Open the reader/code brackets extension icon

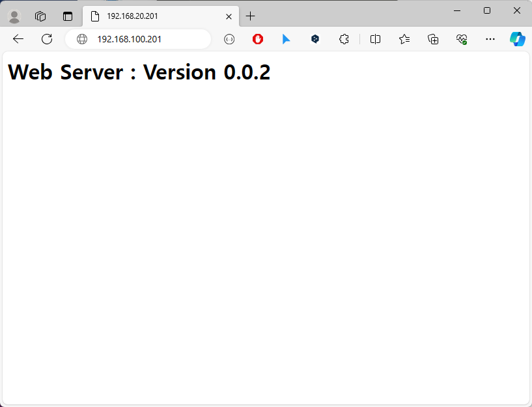click(x=229, y=39)
